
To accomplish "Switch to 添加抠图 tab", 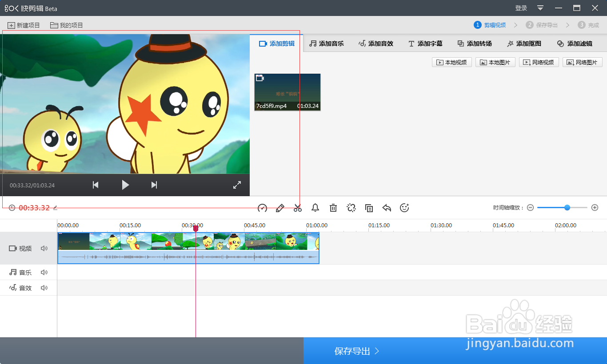I will (524, 44).
